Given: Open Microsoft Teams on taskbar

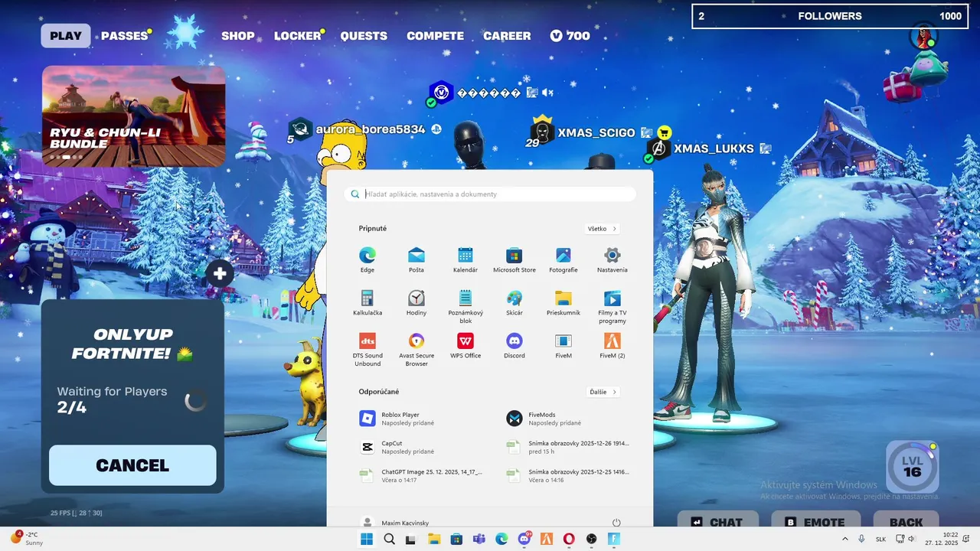Looking at the screenshot, I should coord(479,540).
